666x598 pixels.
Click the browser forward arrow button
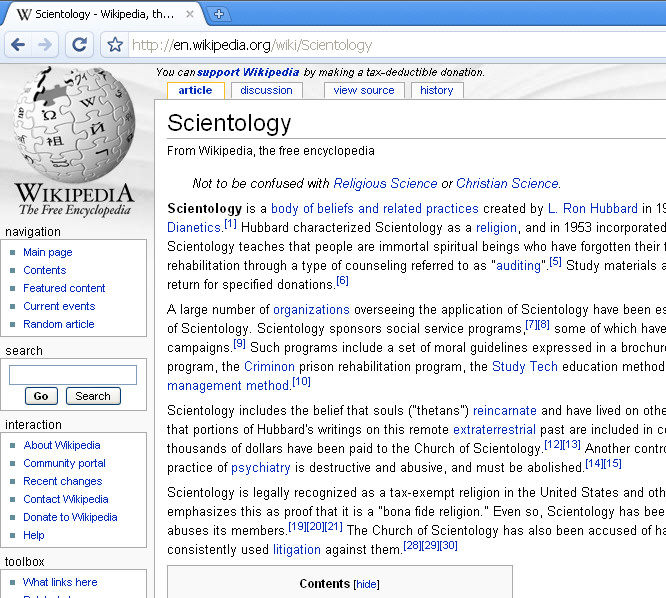pyautogui.click(x=45, y=44)
